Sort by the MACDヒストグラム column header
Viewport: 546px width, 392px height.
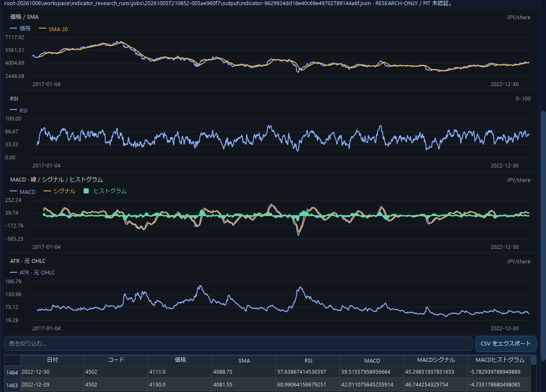coord(500,360)
